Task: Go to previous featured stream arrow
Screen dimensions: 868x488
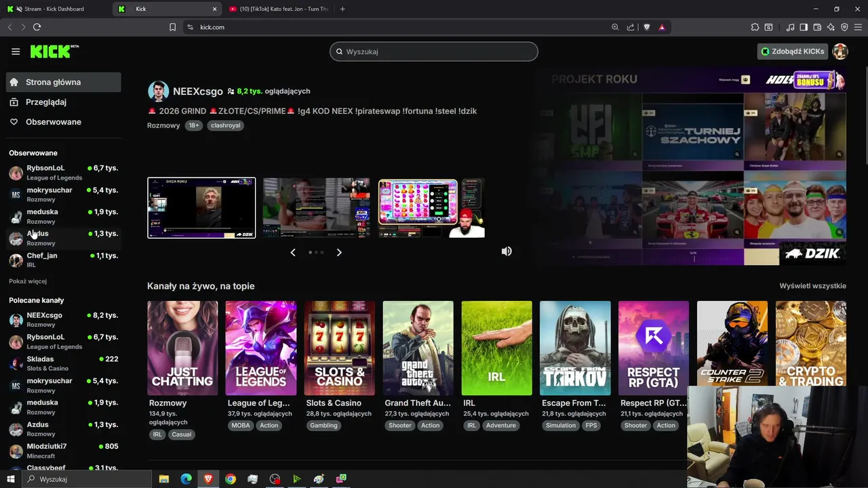Action: pos(293,252)
